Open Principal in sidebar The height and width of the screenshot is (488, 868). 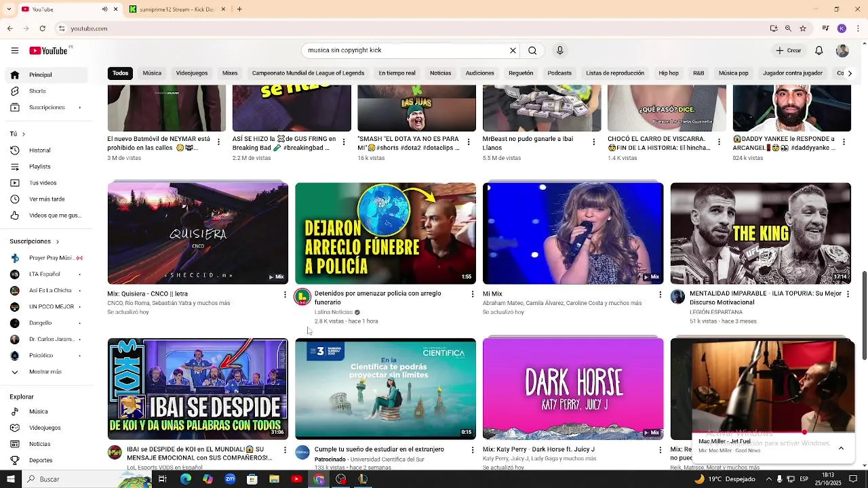pyautogui.click(x=40, y=75)
